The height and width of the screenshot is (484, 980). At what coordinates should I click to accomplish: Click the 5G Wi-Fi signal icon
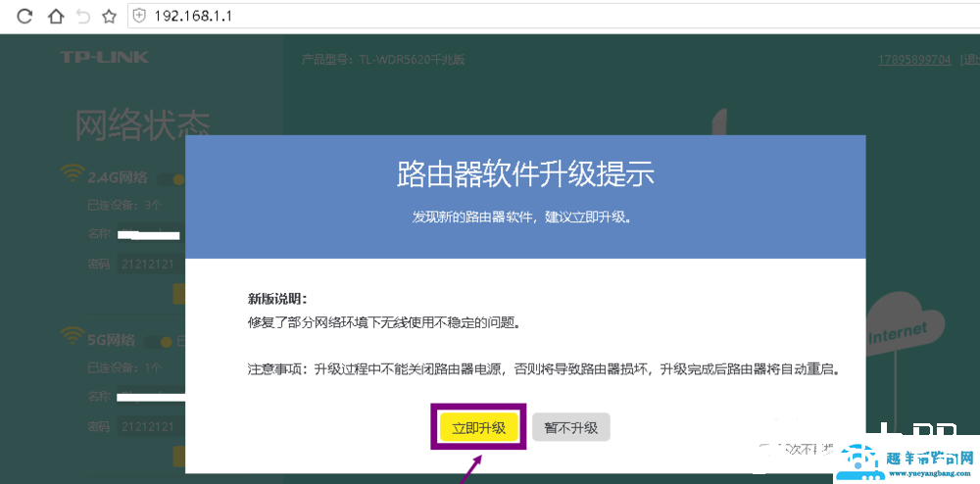[x=72, y=336]
